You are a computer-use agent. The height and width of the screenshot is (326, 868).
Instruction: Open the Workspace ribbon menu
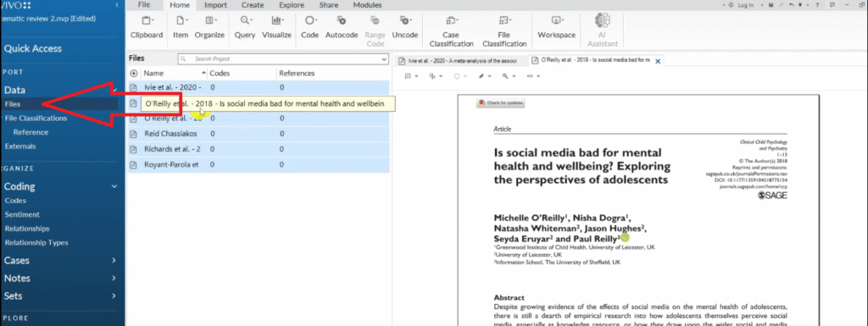[x=556, y=27]
